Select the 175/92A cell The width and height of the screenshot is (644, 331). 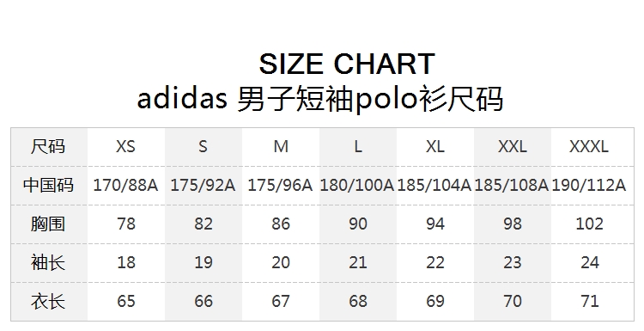click(203, 185)
